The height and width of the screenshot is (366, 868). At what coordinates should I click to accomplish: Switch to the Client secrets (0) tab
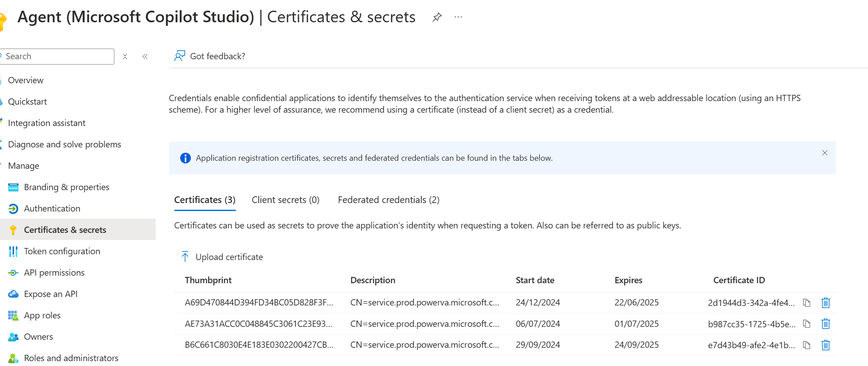[286, 200]
